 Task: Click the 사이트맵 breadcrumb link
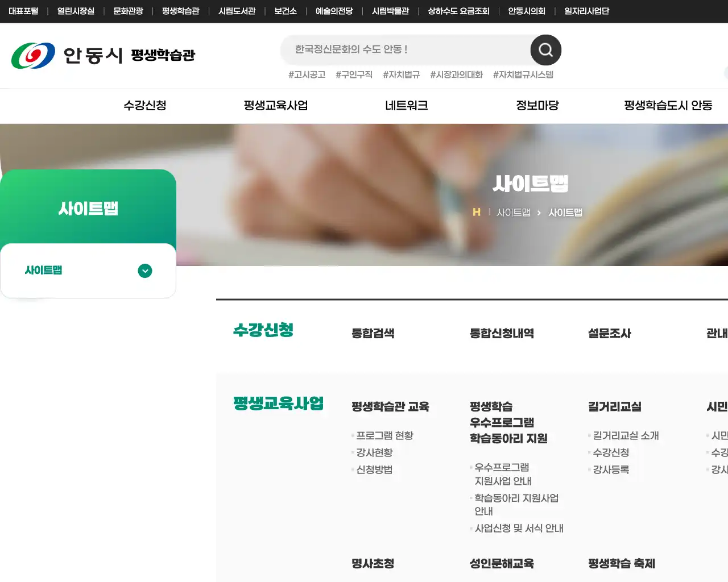point(512,212)
